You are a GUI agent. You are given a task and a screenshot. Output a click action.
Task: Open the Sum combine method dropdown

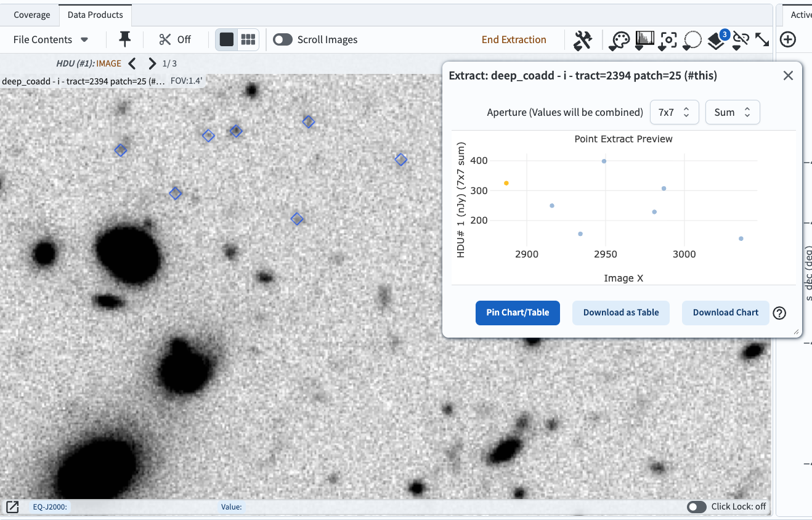point(732,112)
